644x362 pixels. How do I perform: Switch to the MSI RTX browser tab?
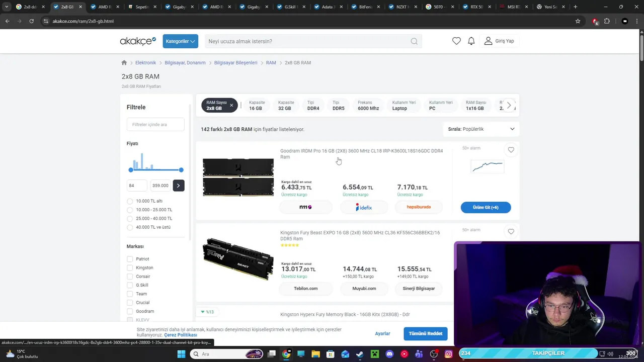(513, 7)
